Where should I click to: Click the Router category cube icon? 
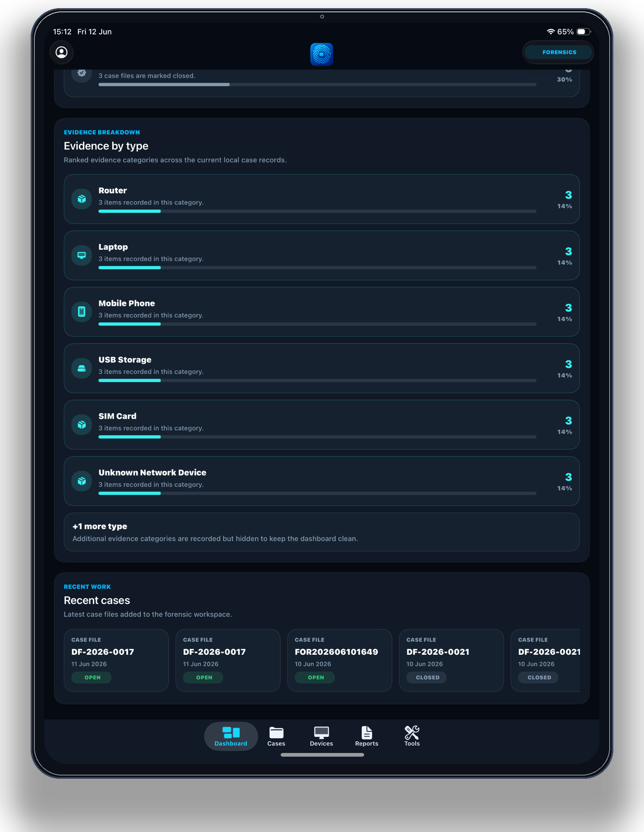click(82, 199)
